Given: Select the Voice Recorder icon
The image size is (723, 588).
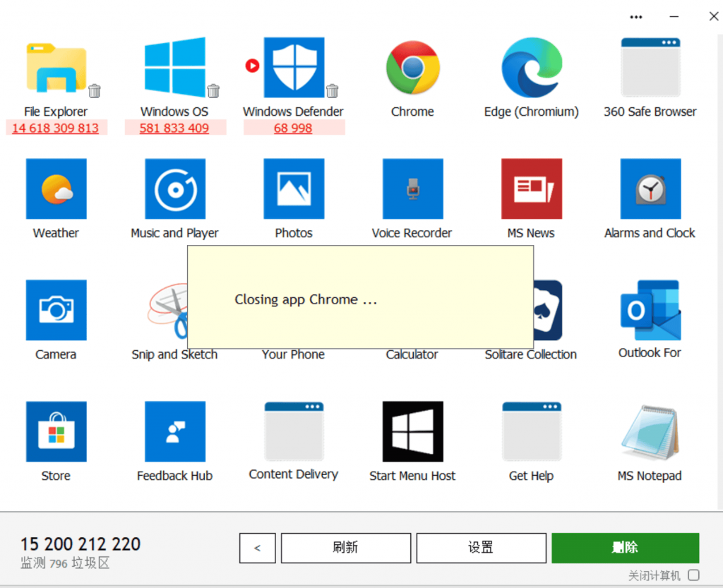Looking at the screenshot, I should (x=412, y=188).
